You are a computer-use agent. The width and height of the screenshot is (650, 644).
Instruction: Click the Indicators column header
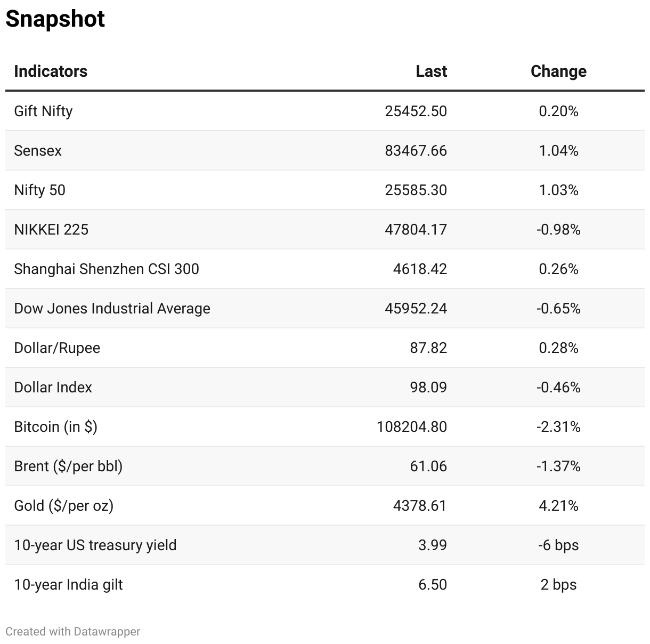pos(51,71)
